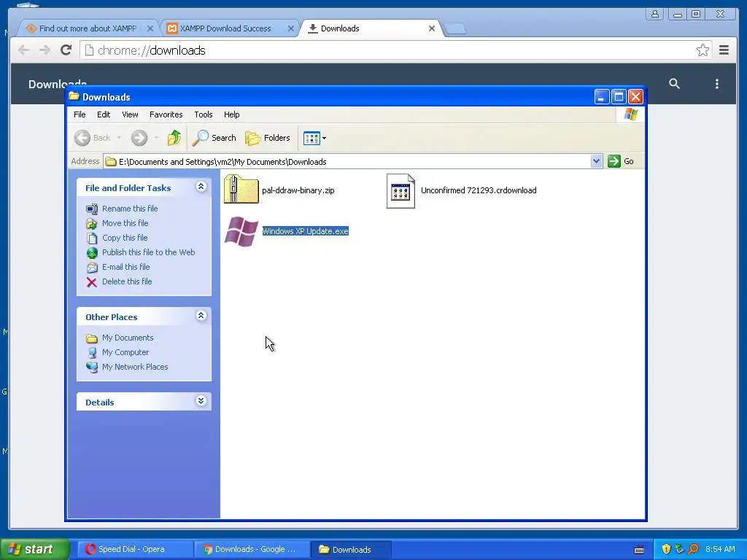Click the on-screen keyboard tray icon

639,550
